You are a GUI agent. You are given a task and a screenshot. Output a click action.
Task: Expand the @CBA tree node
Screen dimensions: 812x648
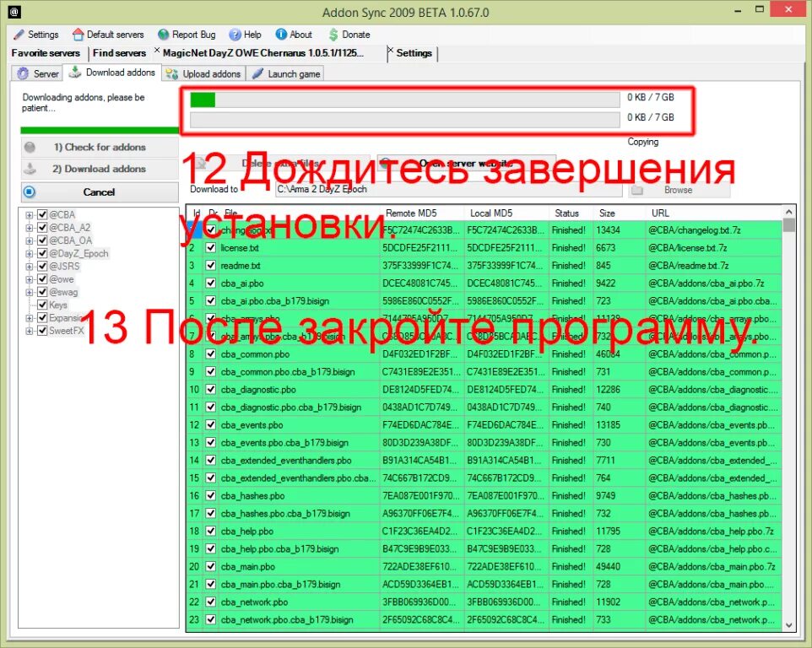(x=29, y=215)
